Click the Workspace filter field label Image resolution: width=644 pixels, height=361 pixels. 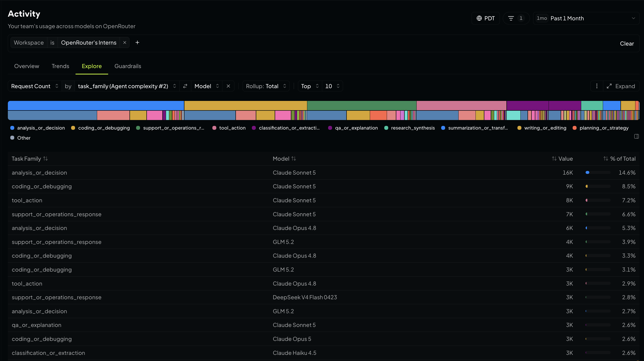29,43
